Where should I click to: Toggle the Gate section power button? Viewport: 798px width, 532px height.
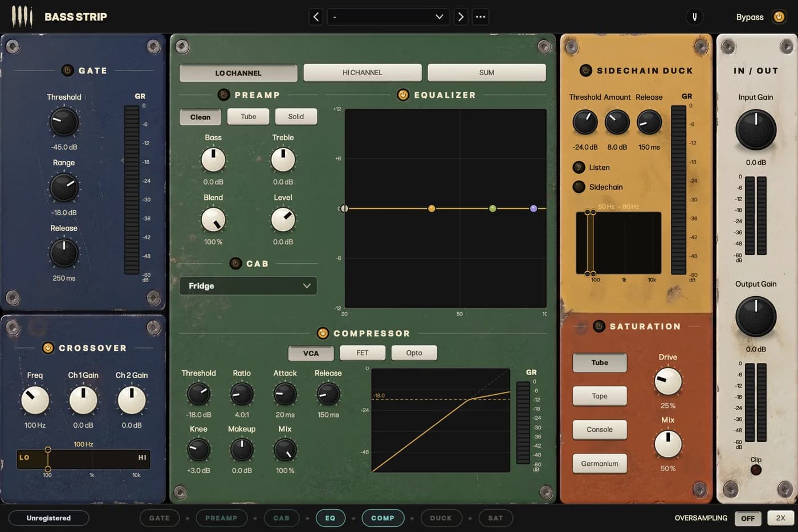click(x=67, y=71)
